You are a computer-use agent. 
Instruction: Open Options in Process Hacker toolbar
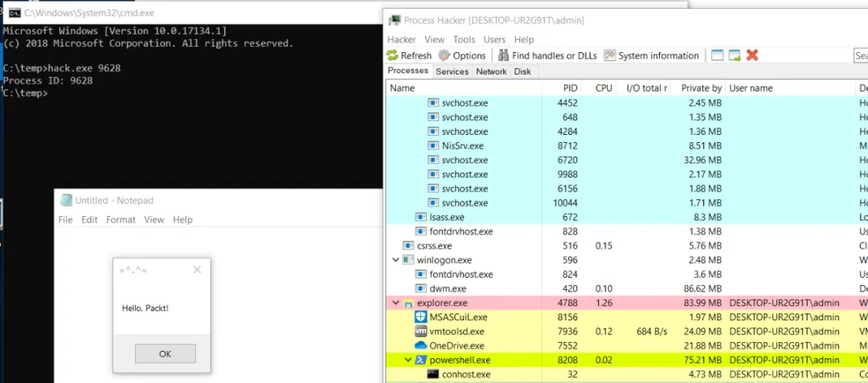(x=462, y=55)
